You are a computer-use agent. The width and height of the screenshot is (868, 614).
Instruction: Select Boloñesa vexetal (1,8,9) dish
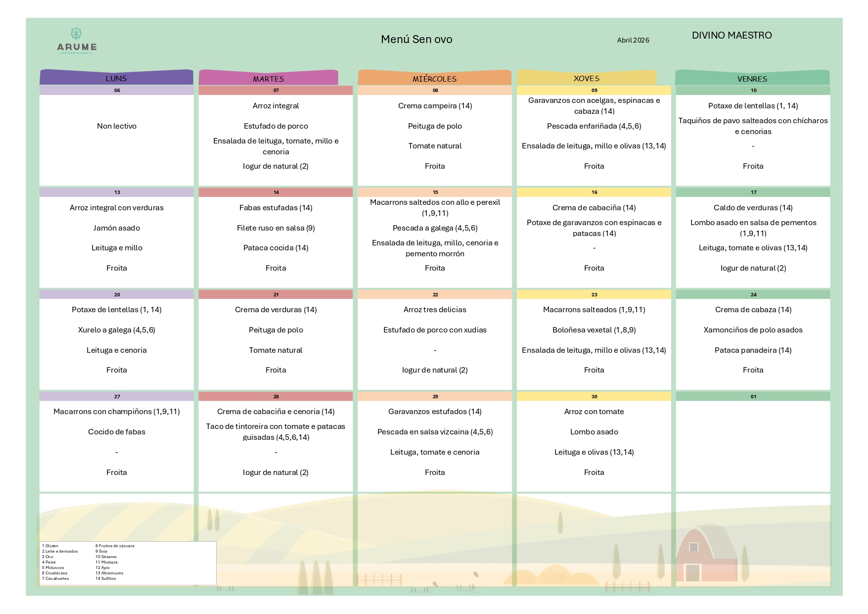point(594,330)
